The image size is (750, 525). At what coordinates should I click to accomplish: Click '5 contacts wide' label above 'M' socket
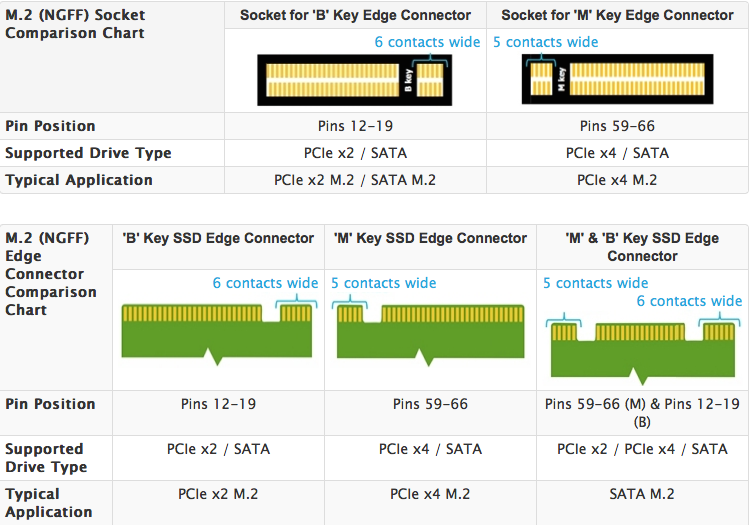[546, 42]
